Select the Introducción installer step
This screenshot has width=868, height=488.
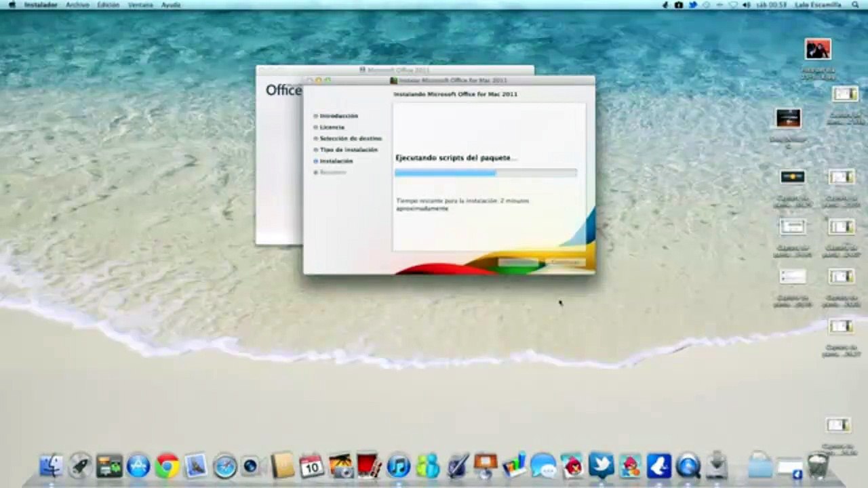tap(338, 116)
